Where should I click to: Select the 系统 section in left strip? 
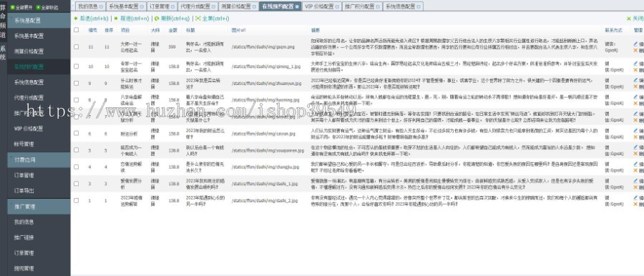4,53
